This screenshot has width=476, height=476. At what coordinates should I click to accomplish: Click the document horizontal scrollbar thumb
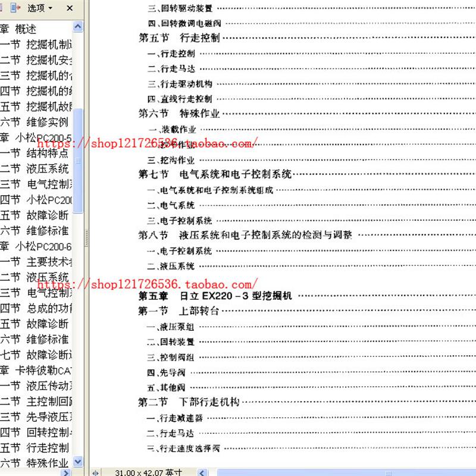click(x=347, y=472)
